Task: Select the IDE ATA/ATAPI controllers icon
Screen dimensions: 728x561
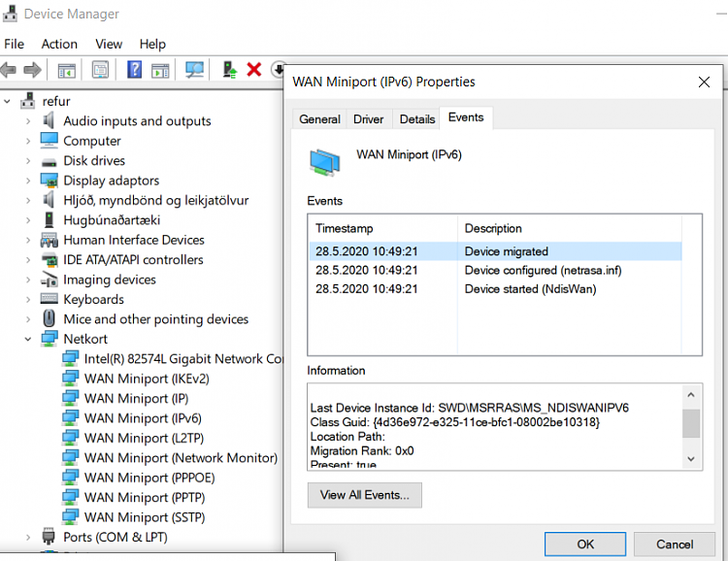Action: 49,259
